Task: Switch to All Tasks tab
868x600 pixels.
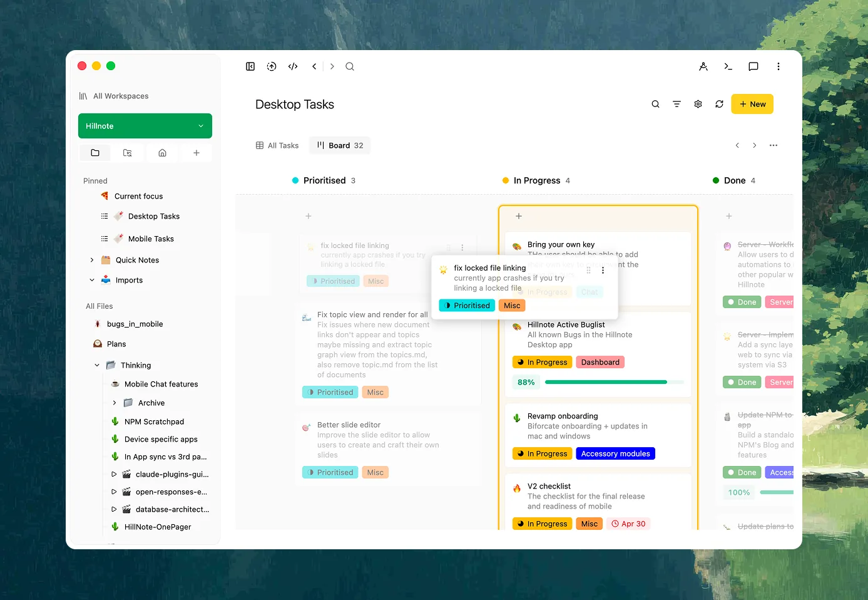Action: (x=277, y=145)
